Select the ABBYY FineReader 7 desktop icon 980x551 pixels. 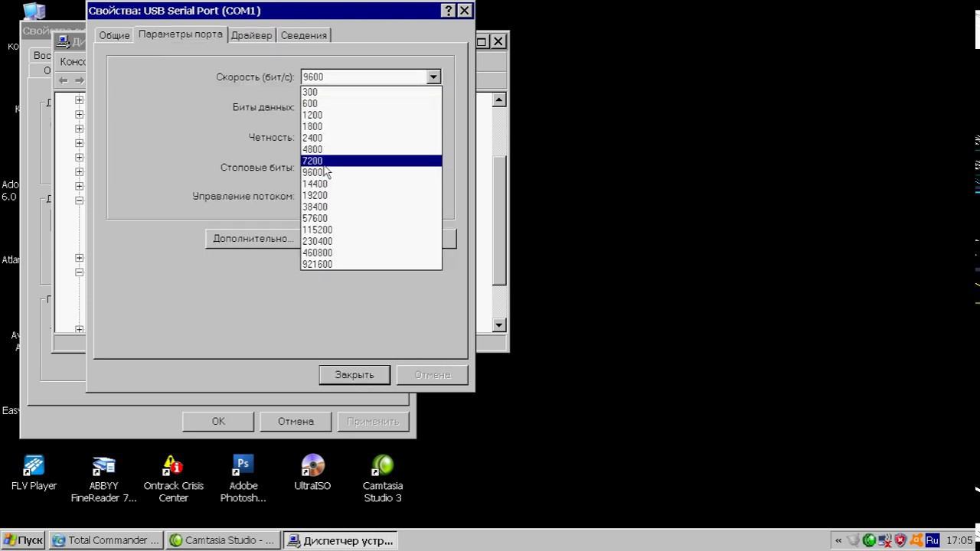click(103, 478)
